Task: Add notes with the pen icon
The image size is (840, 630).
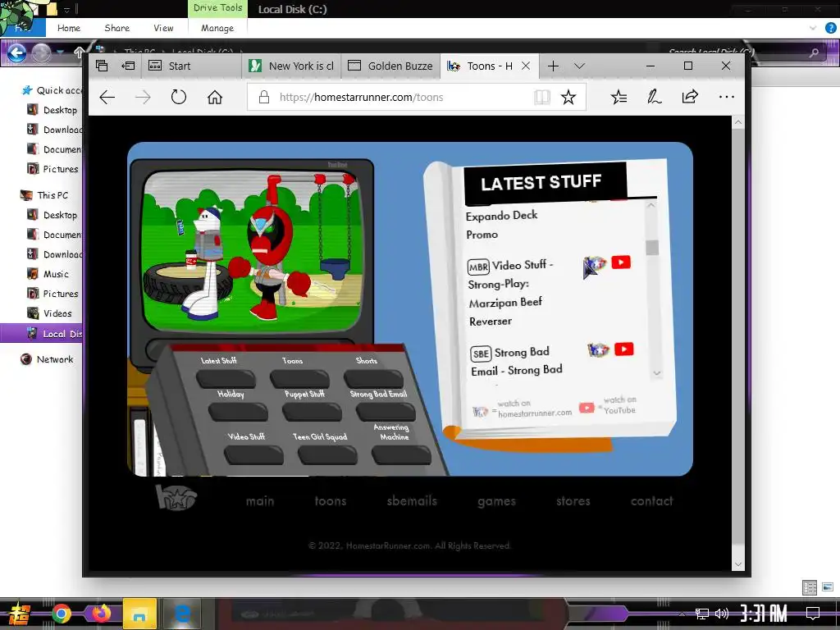Action: pos(654,97)
